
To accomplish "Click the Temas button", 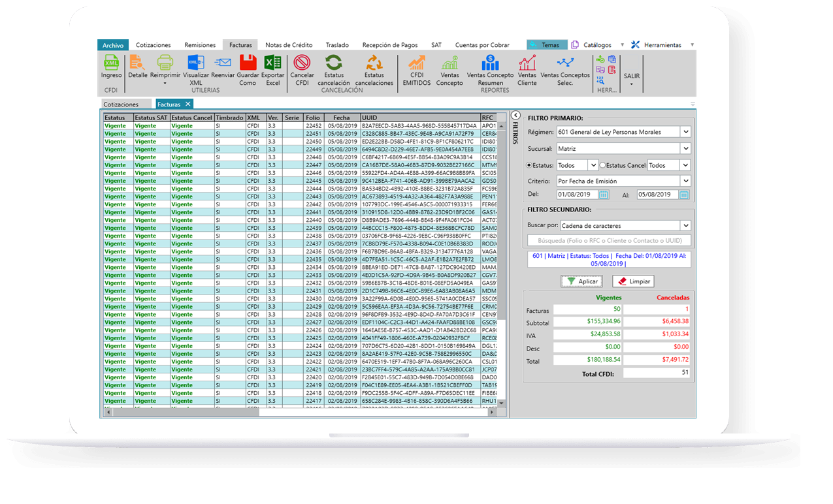I will tap(546, 45).
